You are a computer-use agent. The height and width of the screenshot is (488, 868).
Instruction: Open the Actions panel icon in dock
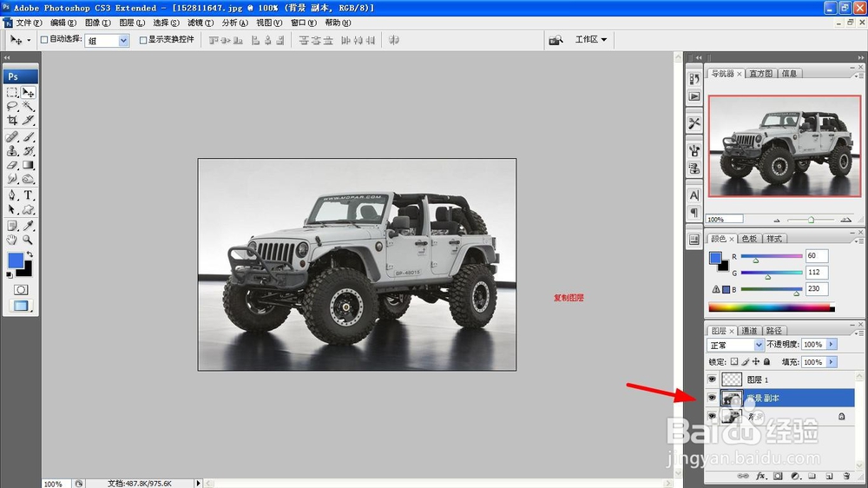[x=694, y=96]
